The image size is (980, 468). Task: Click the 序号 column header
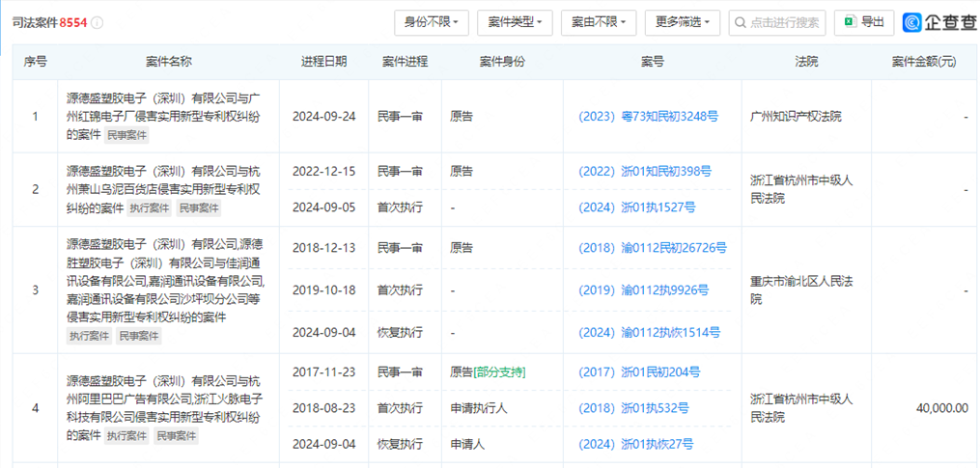[x=35, y=62]
